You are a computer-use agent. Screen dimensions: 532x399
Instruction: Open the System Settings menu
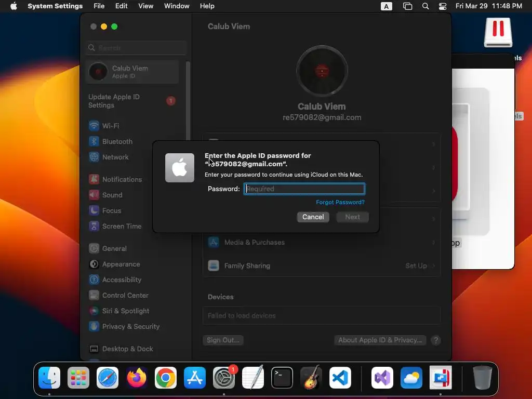[x=55, y=6]
